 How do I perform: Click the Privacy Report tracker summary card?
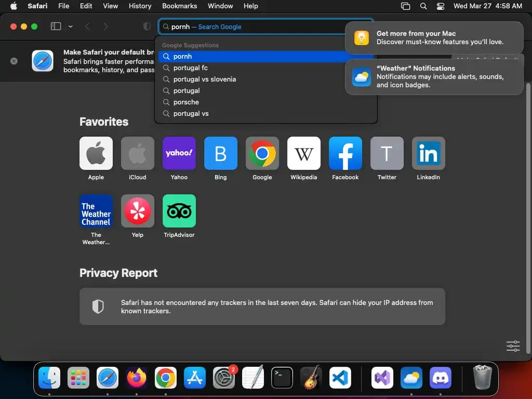262,307
